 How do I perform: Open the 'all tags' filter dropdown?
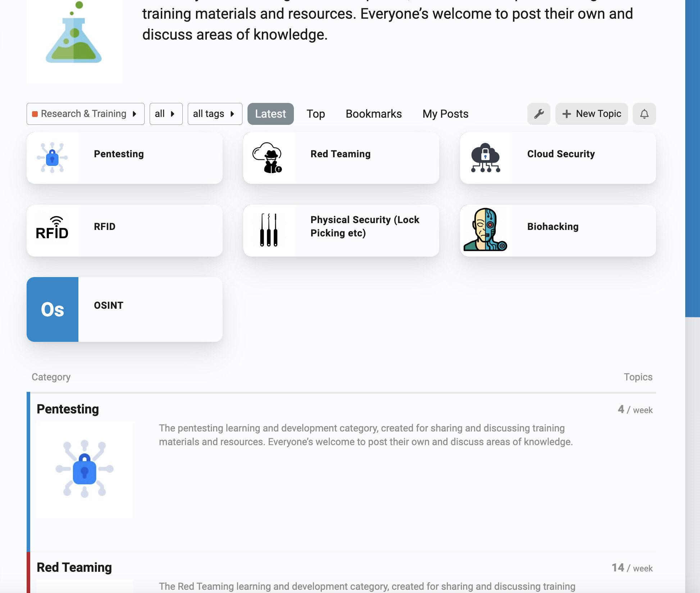pos(214,114)
